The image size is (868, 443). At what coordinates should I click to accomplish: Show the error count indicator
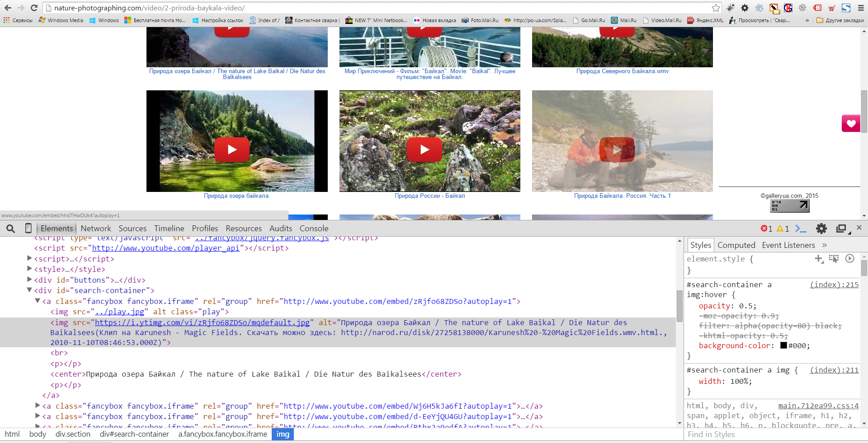pos(767,228)
